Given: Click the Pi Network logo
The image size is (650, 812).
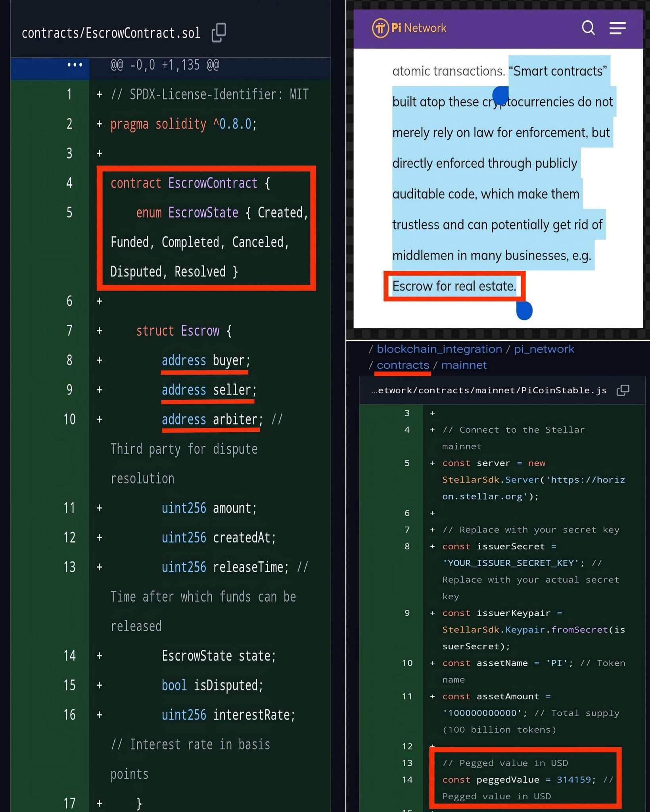Looking at the screenshot, I should click(409, 28).
